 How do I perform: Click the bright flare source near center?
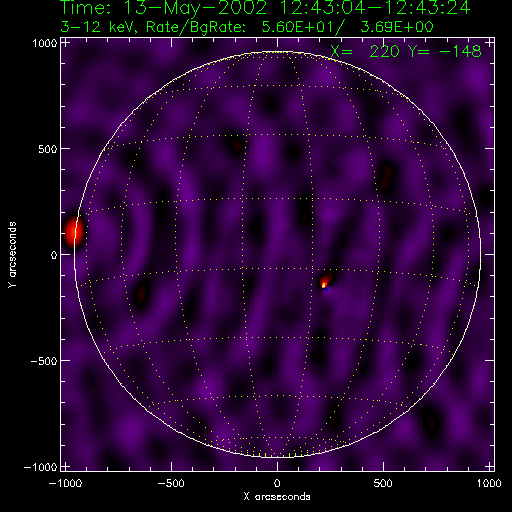pyautogui.click(x=325, y=282)
